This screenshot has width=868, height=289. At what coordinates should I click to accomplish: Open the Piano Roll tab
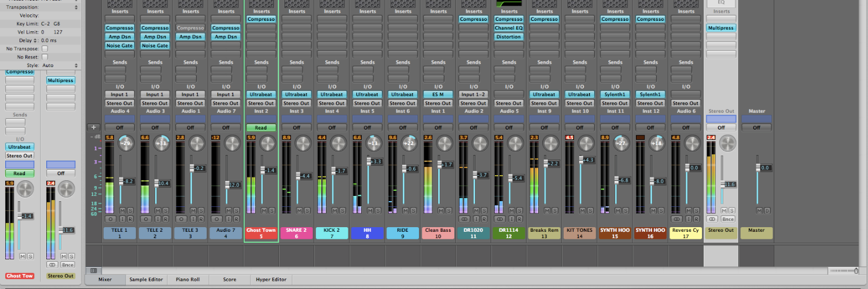[x=188, y=280]
